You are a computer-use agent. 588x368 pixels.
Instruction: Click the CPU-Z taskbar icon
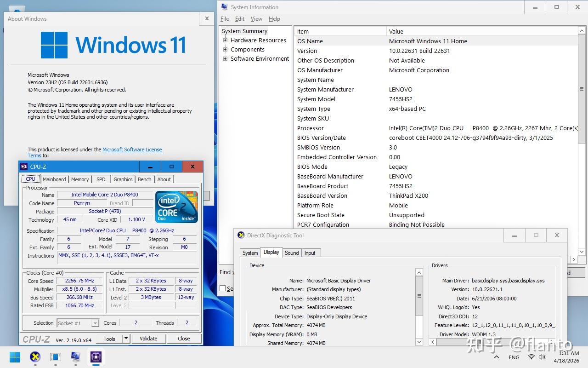tap(96, 356)
